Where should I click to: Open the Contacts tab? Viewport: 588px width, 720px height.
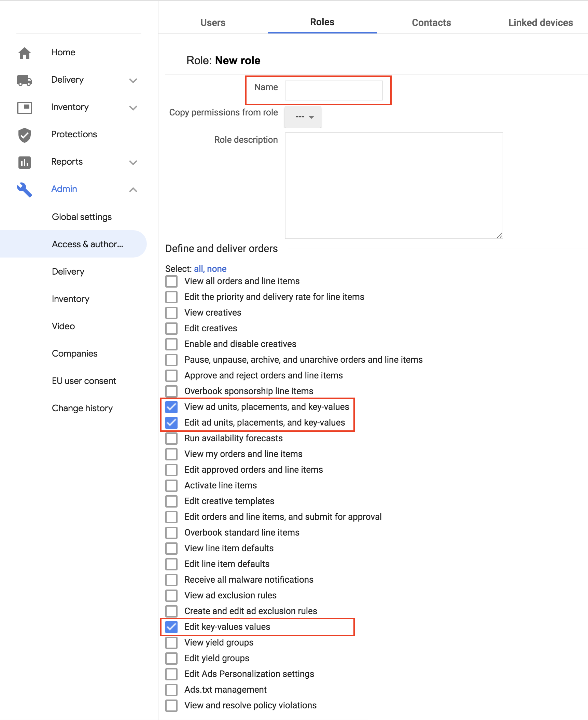(431, 23)
